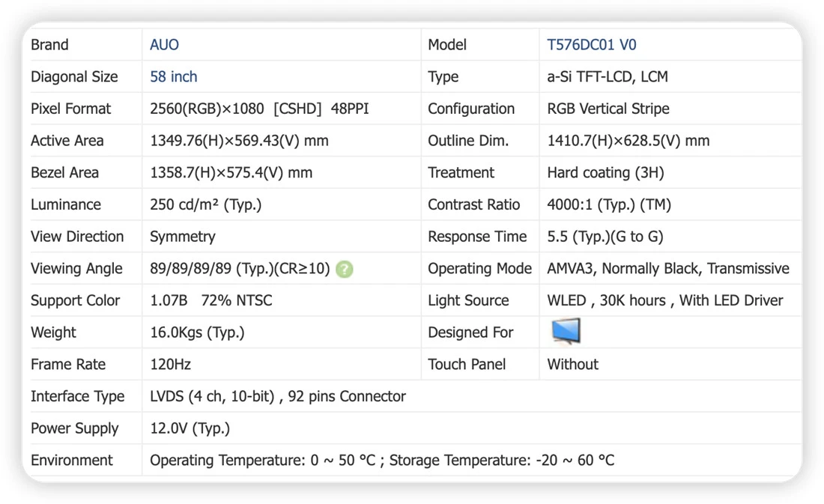
Task: Click the Power Supply 12.0V value
Action: click(190, 428)
